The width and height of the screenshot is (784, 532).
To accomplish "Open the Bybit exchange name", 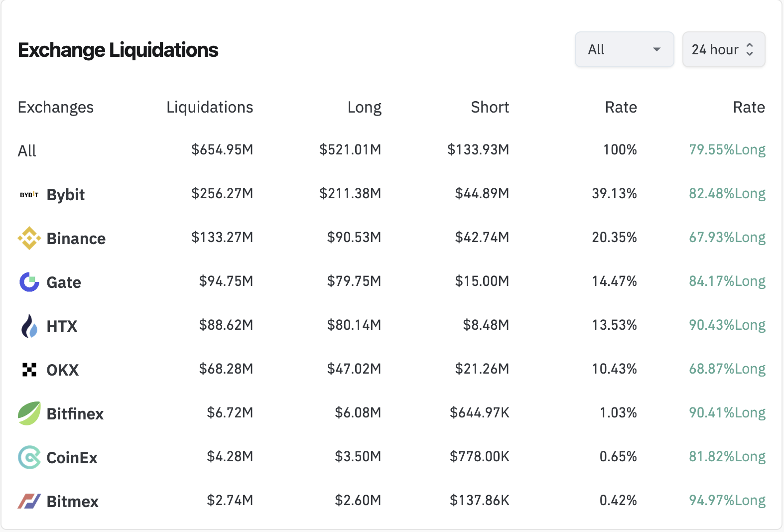I will coord(66,195).
